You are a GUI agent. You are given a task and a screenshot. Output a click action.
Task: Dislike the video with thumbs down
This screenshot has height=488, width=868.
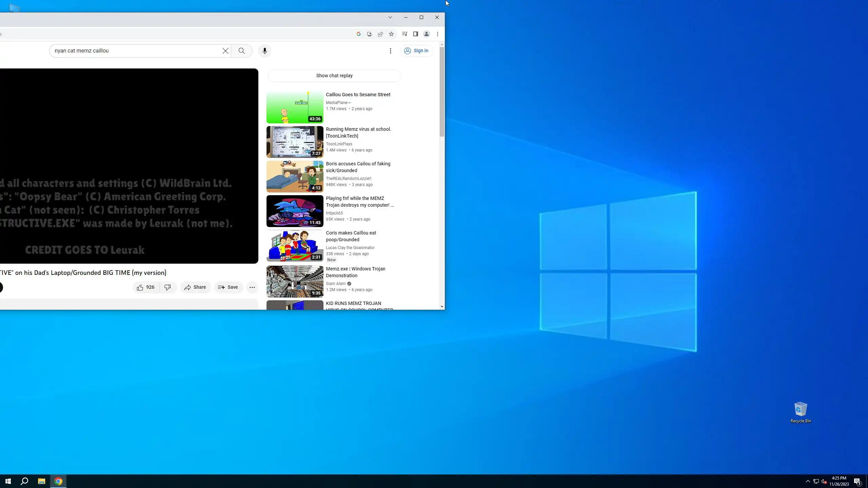pos(167,287)
